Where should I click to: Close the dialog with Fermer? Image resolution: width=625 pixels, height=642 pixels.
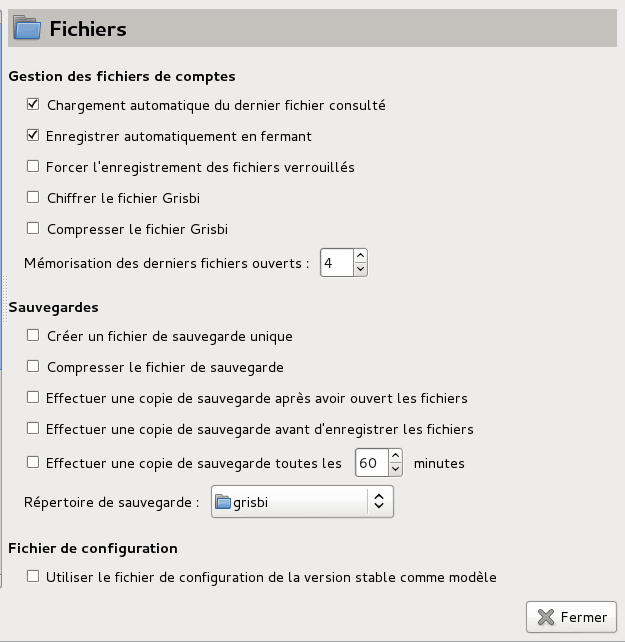click(x=571, y=617)
